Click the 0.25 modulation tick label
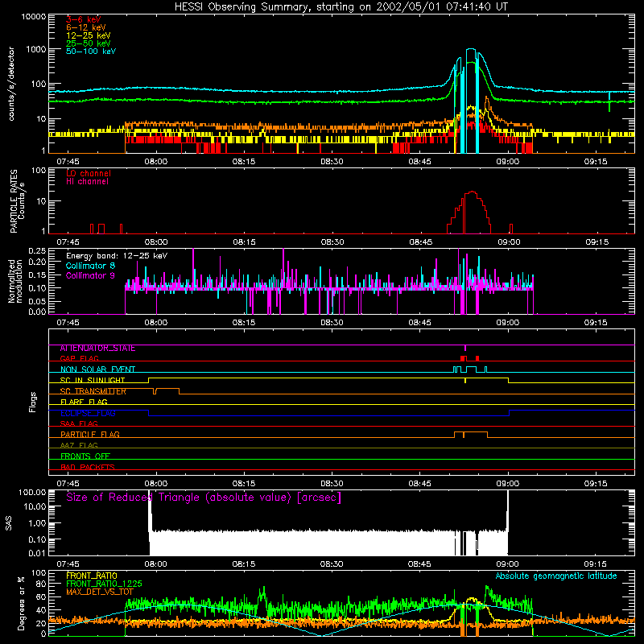The image size is (644, 644). coord(37,251)
